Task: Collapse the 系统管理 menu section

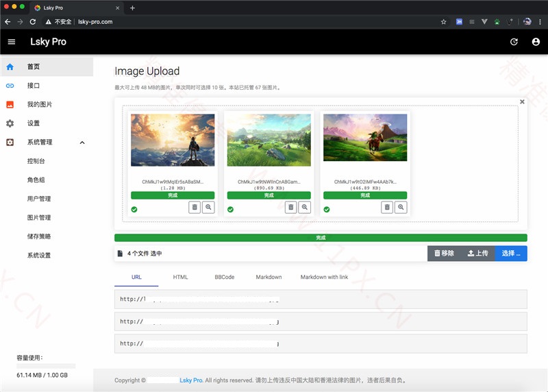Action: (x=82, y=143)
